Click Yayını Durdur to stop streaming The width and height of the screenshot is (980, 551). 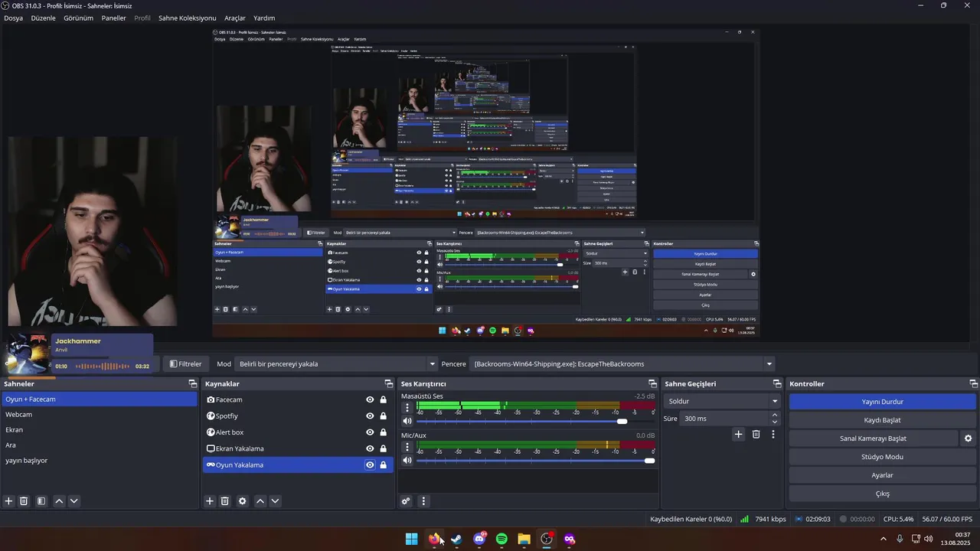[x=883, y=402]
